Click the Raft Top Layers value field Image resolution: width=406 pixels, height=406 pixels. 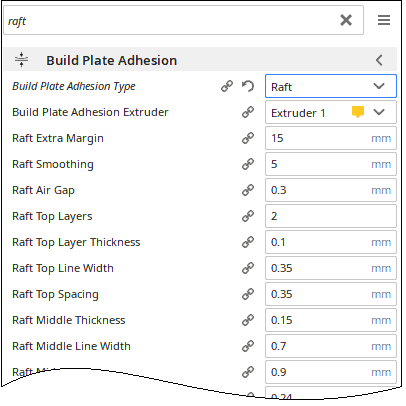tap(331, 216)
